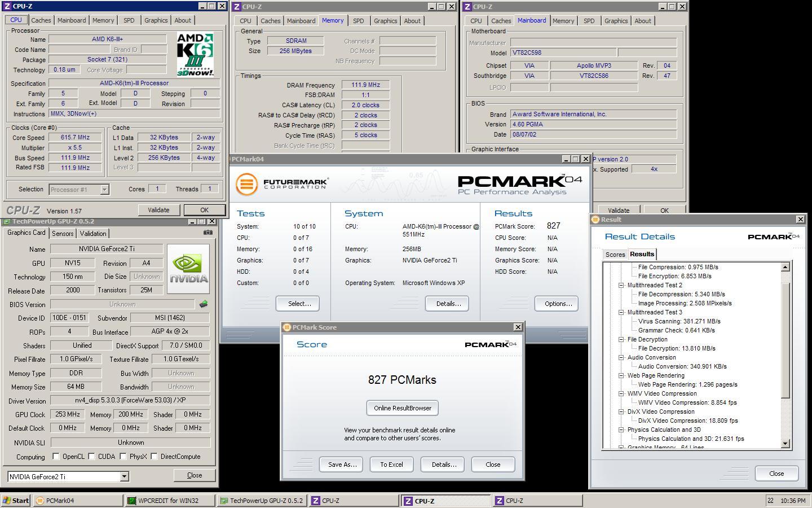Image resolution: width=812 pixels, height=508 pixels.
Task: Open the Graphics tab in the Mainboard CPU-Z window
Action: [x=616, y=21]
